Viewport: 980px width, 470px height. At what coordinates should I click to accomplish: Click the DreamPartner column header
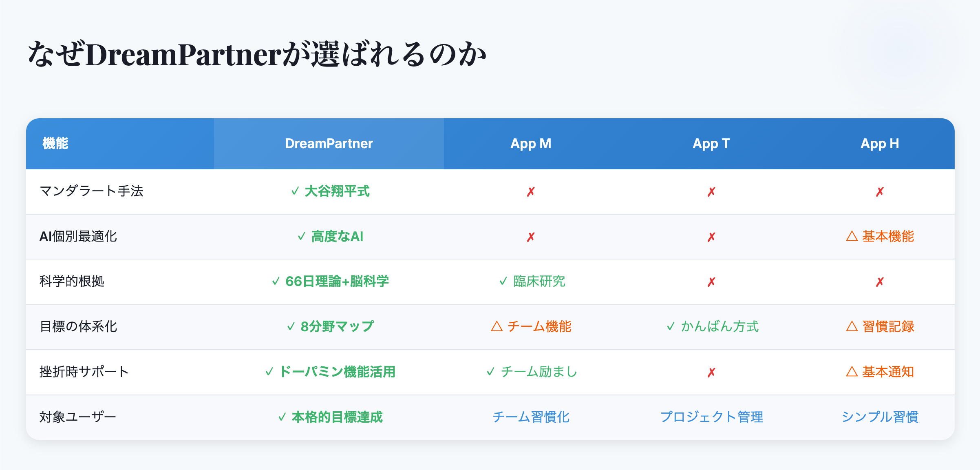[329, 144]
